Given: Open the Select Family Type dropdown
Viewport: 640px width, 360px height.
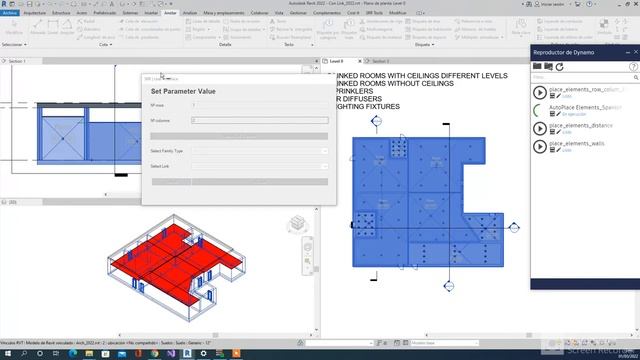Looking at the screenshot, I should tap(260, 151).
